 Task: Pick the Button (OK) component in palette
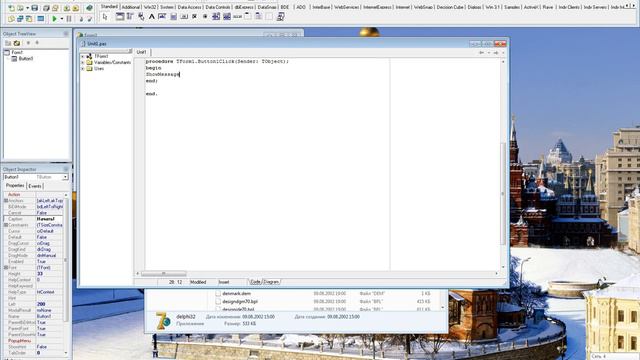(x=184, y=17)
